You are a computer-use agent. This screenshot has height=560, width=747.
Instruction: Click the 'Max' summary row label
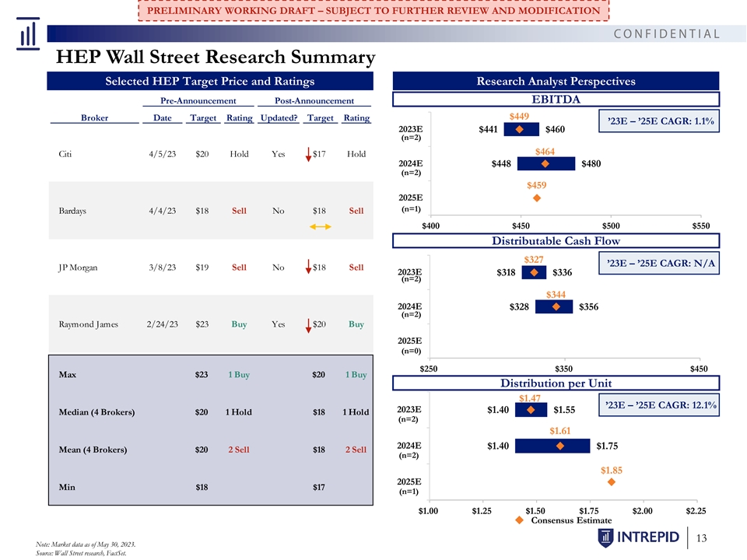point(67,375)
